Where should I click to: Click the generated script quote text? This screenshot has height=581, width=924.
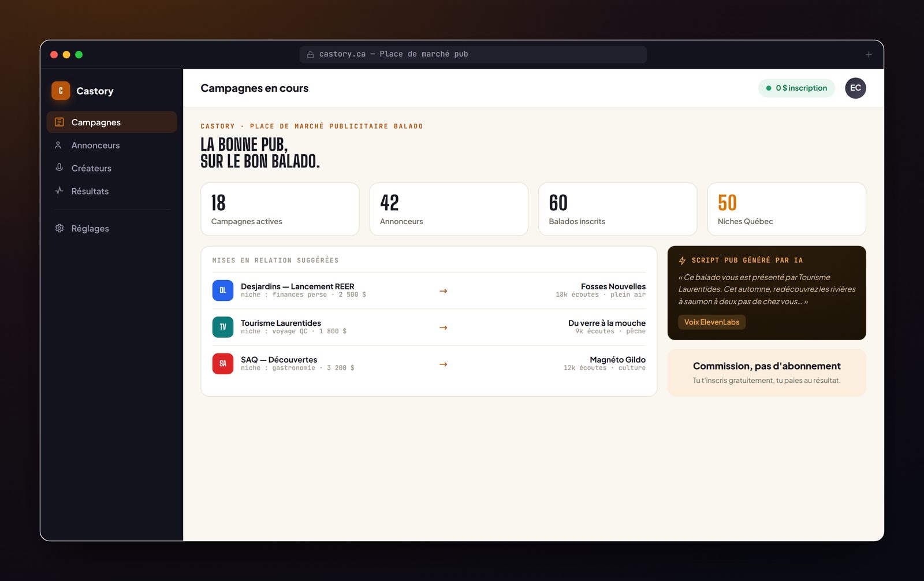click(766, 289)
